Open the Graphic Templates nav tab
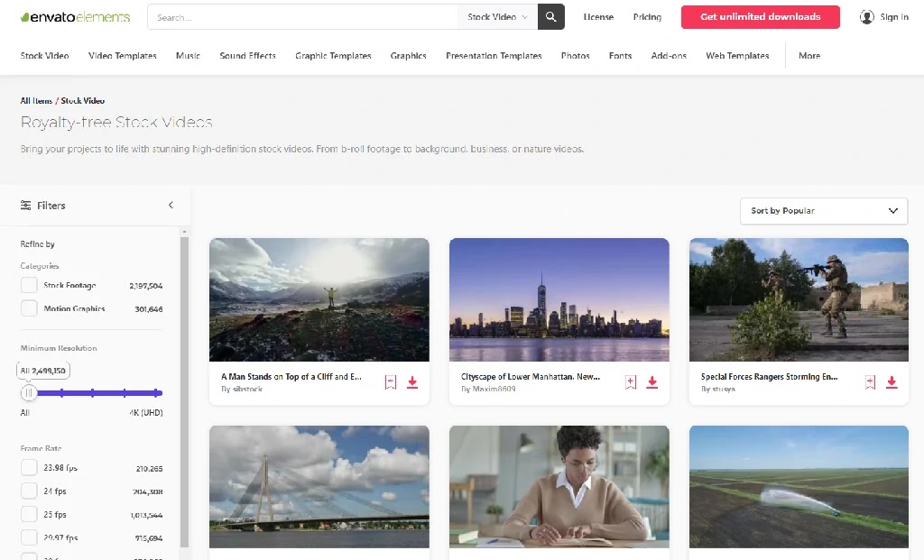Viewport: 924px width, 560px height. [333, 55]
